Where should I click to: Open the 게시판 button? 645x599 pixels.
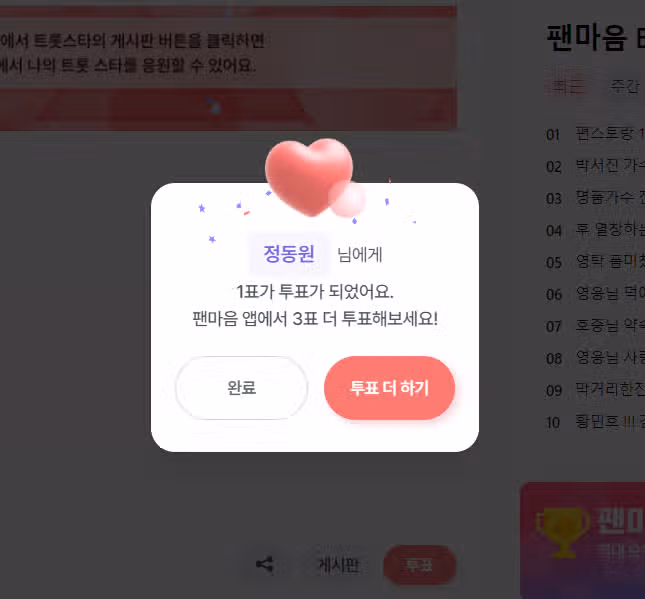[339, 565]
